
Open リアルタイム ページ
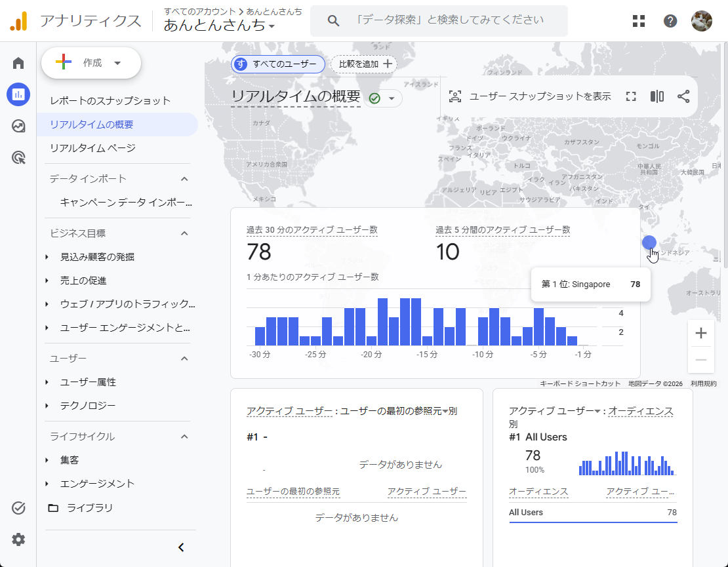(92, 148)
